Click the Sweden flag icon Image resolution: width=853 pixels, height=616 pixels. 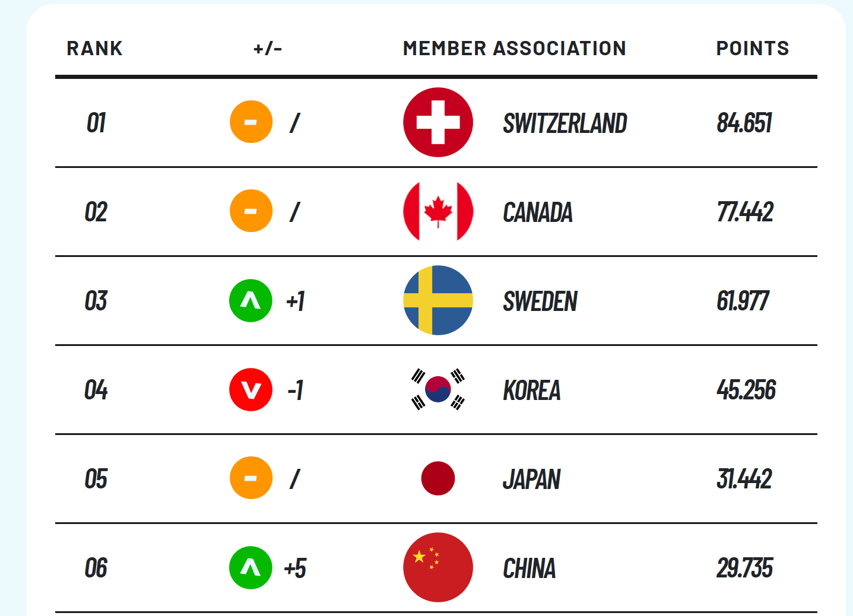(x=438, y=300)
